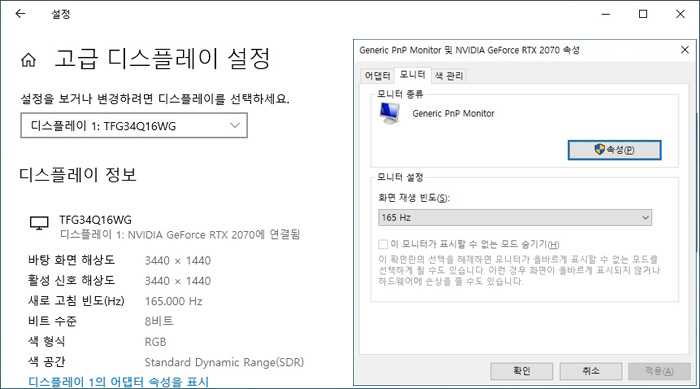The height and width of the screenshot is (389, 700).
Task: Select the 모니터 tab
Action: [412, 75]
